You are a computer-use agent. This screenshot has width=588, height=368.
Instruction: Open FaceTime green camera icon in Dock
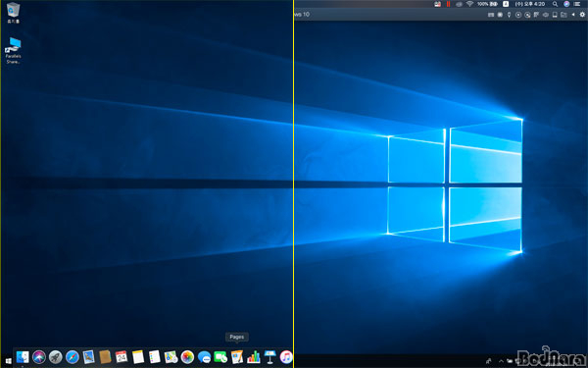pos(220,357)
